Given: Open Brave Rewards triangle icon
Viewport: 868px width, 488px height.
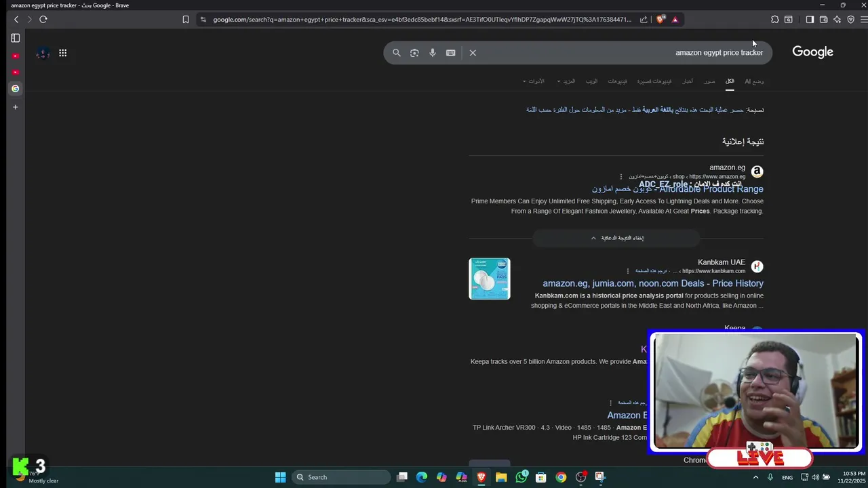Looking at the screenshot, I should pyautogui.click(x=675, y=20).
